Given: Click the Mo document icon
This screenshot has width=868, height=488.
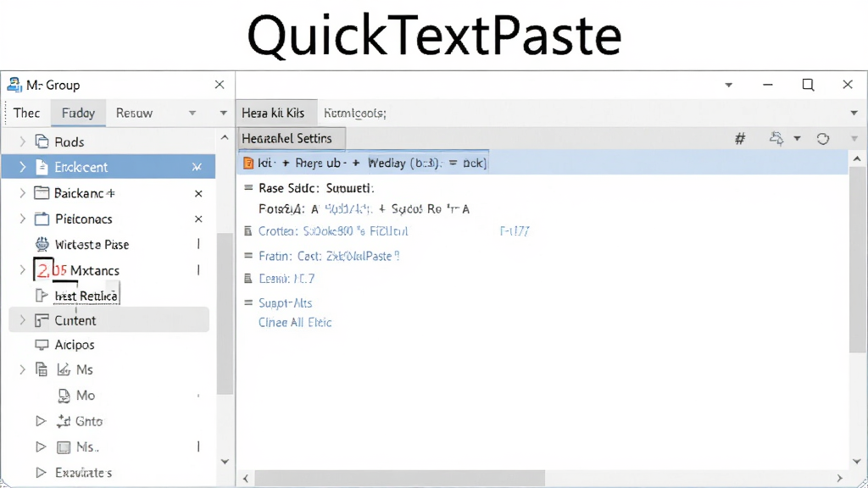Looking at the screenshot, I should (x=64, y=396).
